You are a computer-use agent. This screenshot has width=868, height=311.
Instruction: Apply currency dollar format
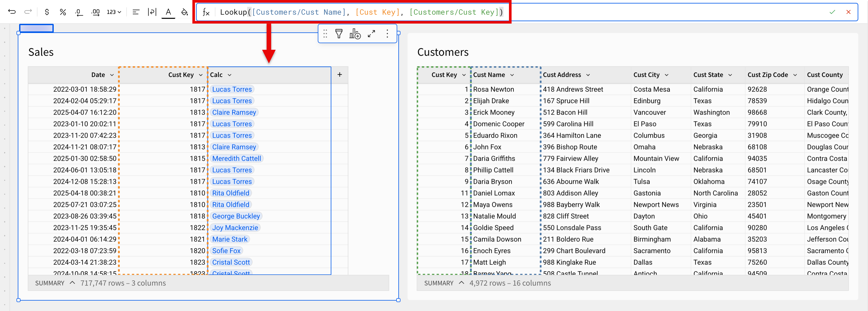47,12
